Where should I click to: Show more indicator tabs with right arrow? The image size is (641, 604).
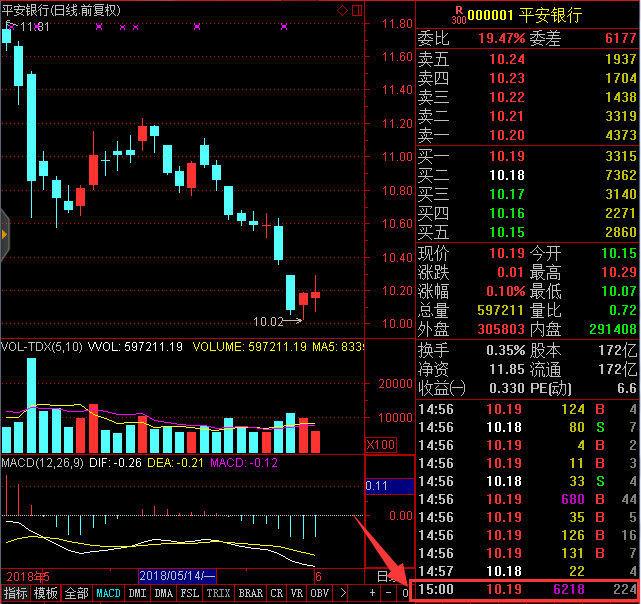tap(343, 593)
